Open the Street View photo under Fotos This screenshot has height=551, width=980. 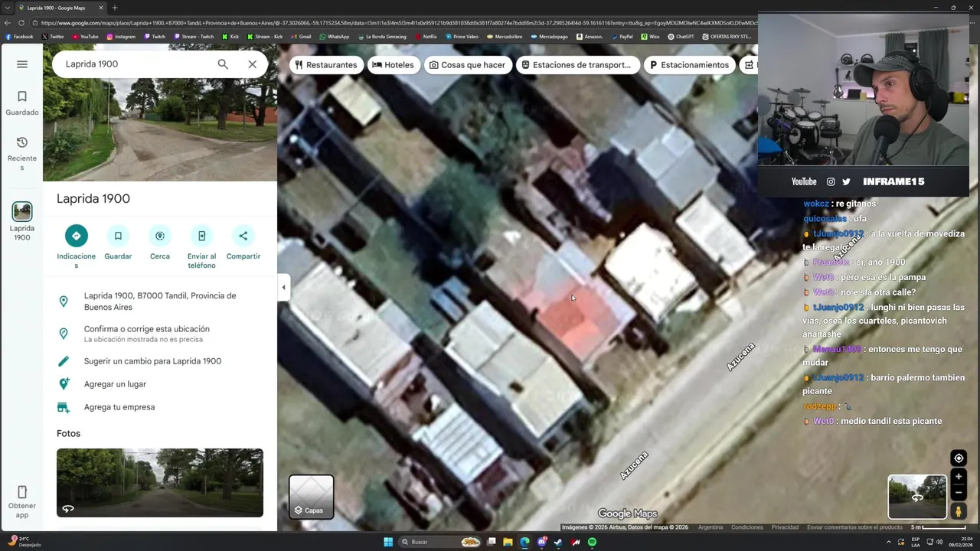tap(160, 483)
